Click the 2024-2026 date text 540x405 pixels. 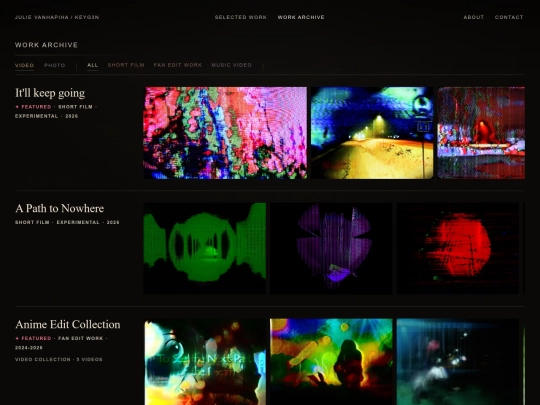click(29, 348)
